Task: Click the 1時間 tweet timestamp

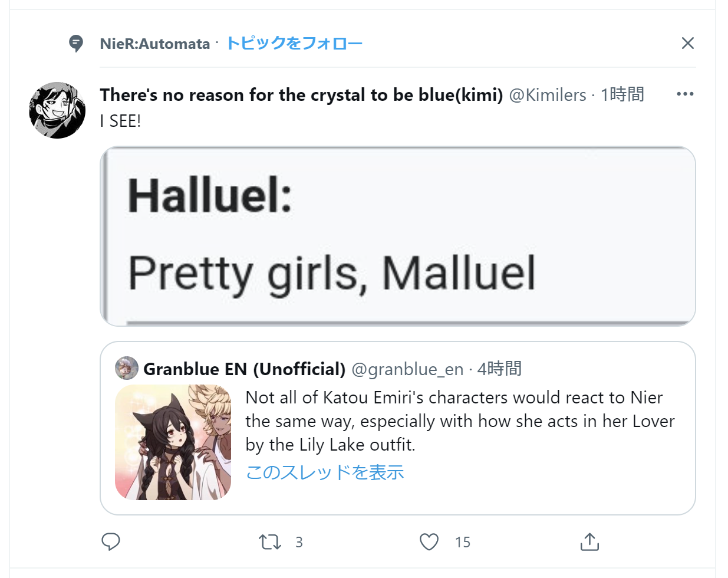Action: (622, 94)
